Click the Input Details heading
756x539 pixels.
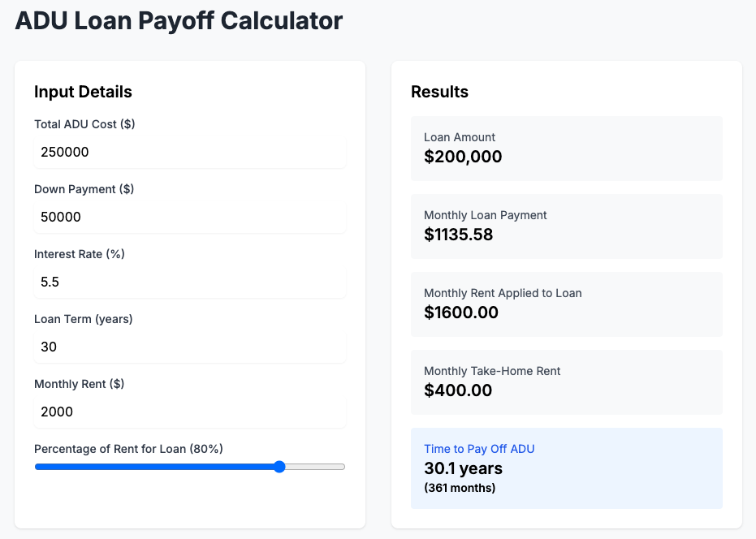pos(83,92)
